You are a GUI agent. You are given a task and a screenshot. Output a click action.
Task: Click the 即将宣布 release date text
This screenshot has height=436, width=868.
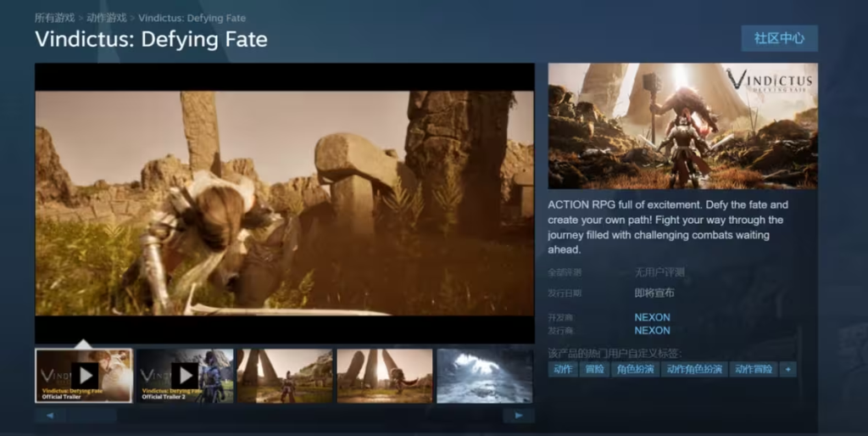[654, 293]
